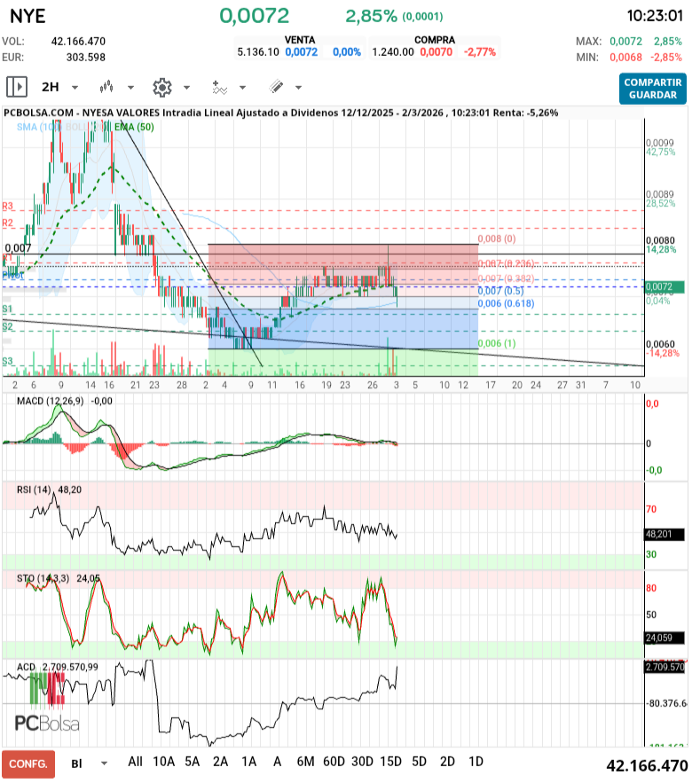Click the add indicator icon
The image size is (700, 783).
point(218,87)
